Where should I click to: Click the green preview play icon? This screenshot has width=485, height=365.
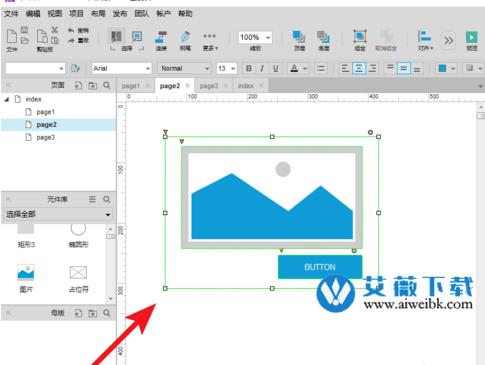(471, 37)
